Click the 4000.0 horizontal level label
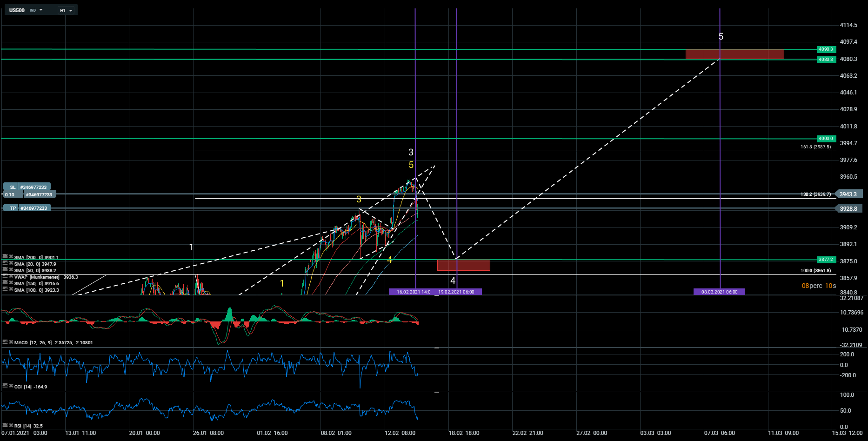This screenshot has width=868, height=441. (x=826, y=139)
